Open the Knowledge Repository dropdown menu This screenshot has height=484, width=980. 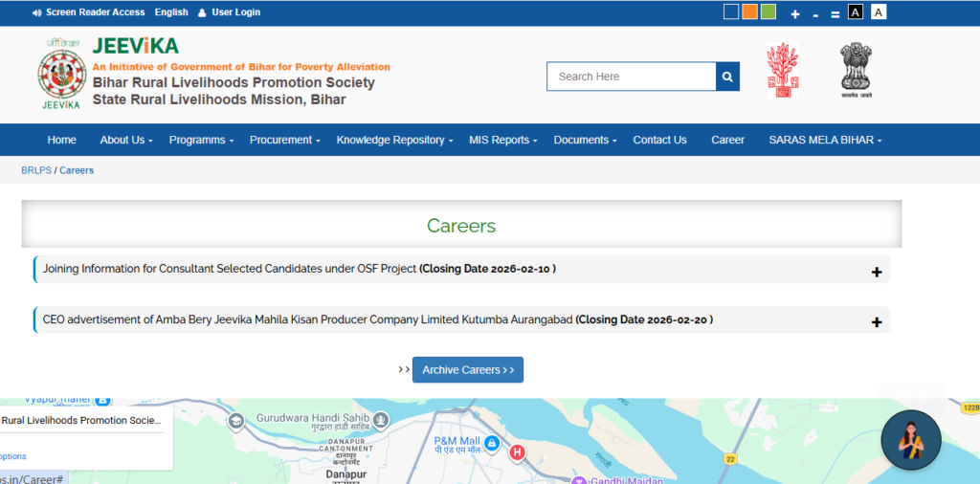[x=394, y=140]
